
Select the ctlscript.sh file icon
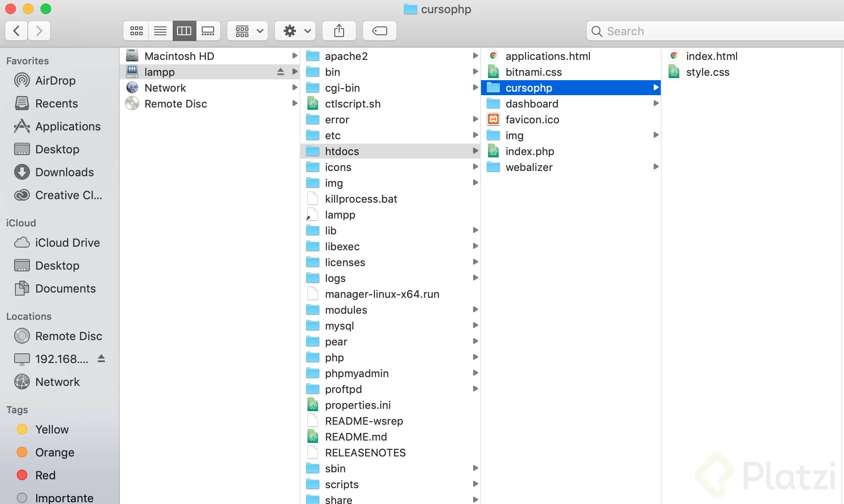tap(313, 104)
